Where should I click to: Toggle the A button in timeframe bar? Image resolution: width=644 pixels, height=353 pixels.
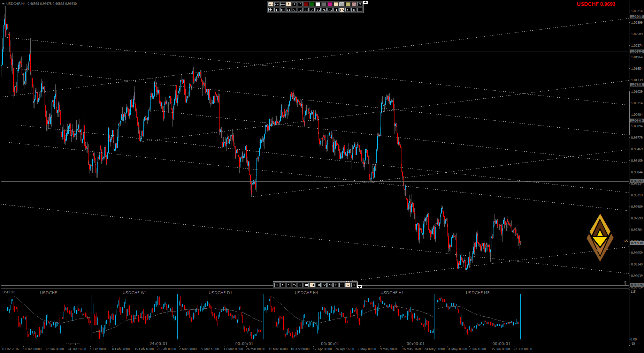pyautogui.click(x=348, y=285)
